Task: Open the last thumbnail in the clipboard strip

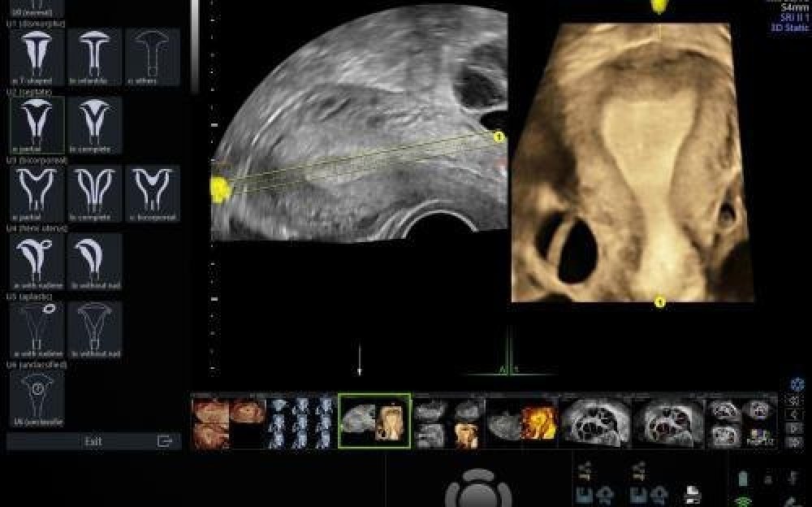Action: click(x=741, y=422)
